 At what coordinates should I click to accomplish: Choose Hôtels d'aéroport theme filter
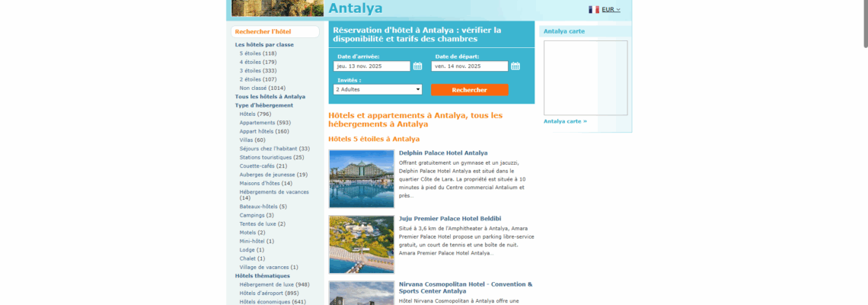(x=269, y=294)
